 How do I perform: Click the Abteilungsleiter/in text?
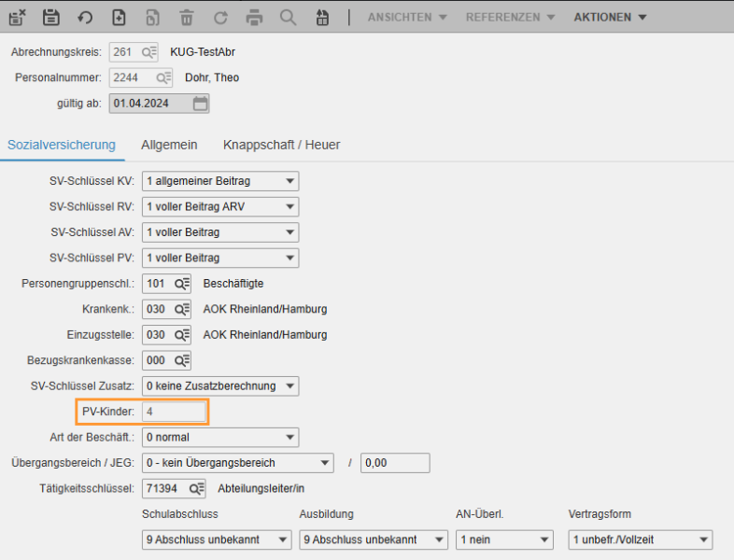(x=261, y=488)
